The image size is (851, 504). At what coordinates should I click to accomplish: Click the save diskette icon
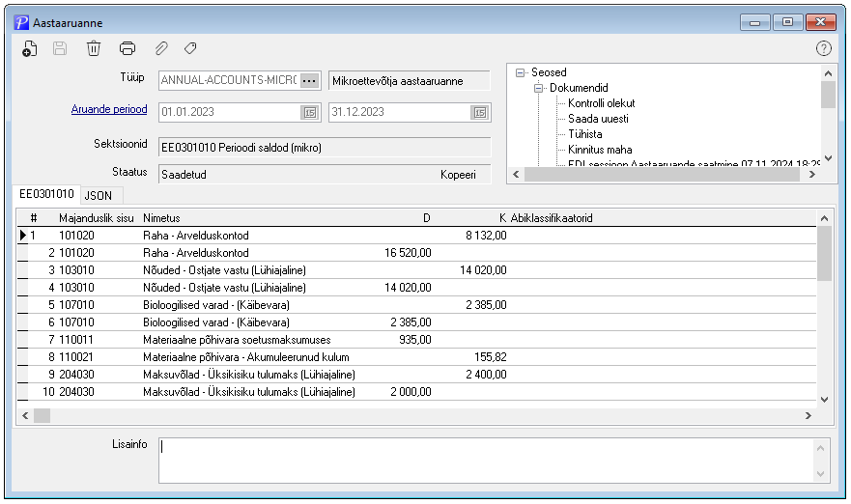(60, 49)
